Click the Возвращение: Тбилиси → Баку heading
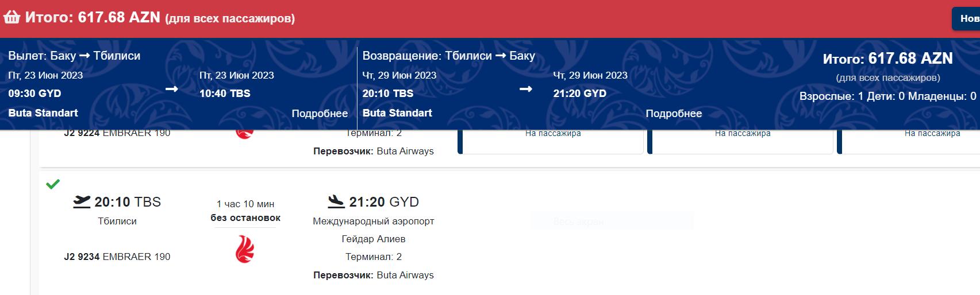Screen dimensions: 980x295 [x=448, y=56]
